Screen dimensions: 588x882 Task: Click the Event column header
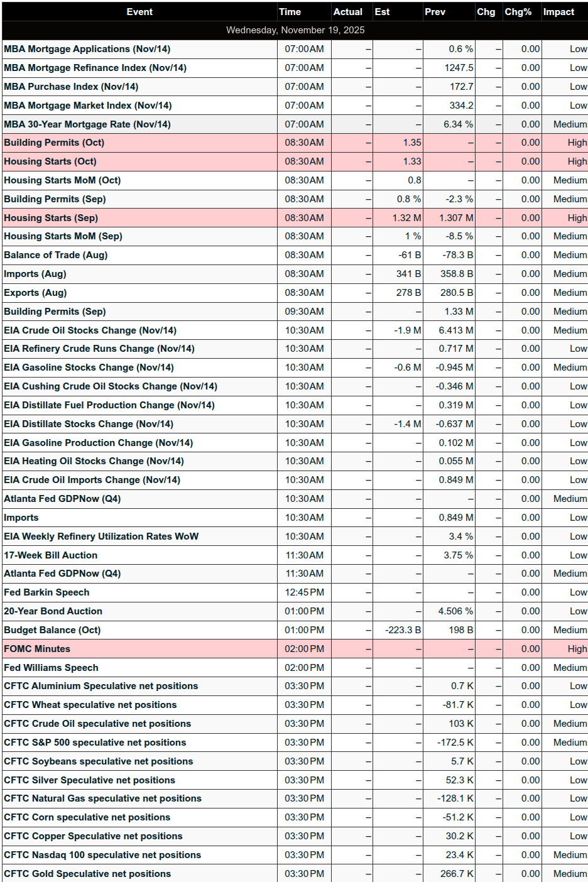point(139,12)
